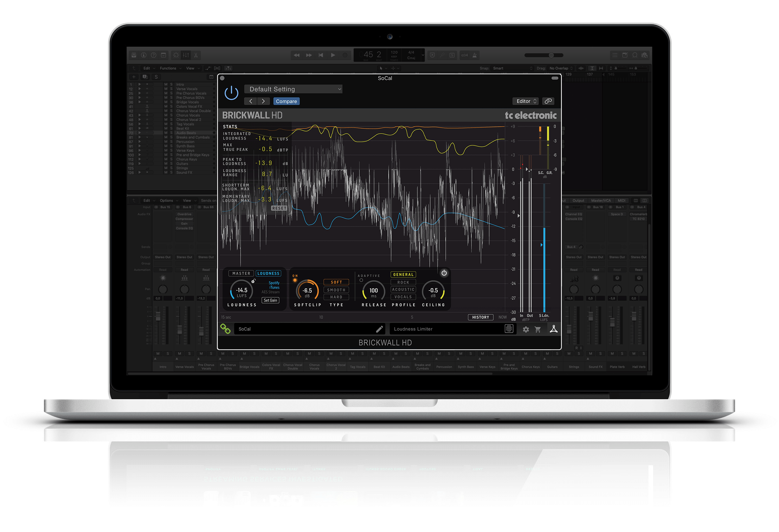Click Logic's record button
Screen dimensions: 779x532
(x=345, y=55)
